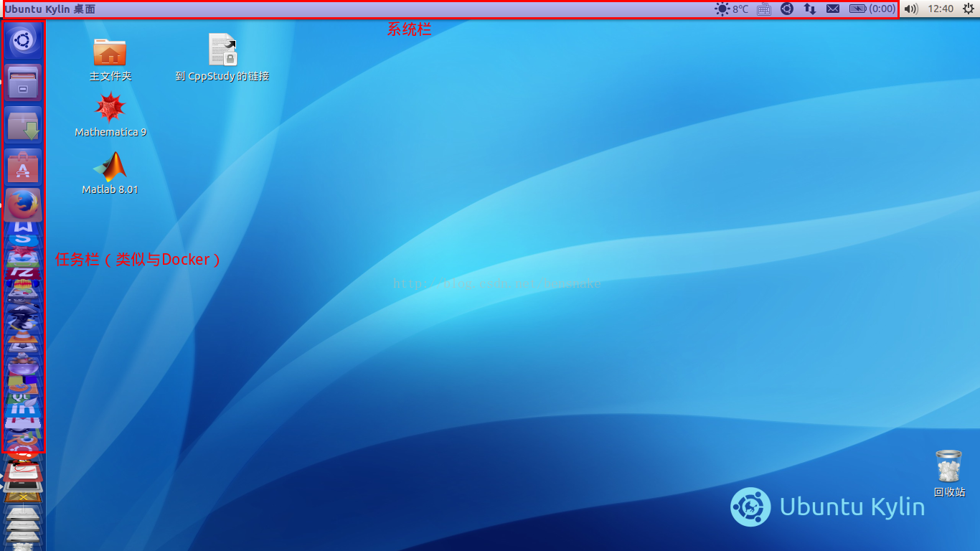This screenshot has height=551, width=980.
Task: Click the Ubuntu Kylin 桌面 panel title
Action: [50, 9]
